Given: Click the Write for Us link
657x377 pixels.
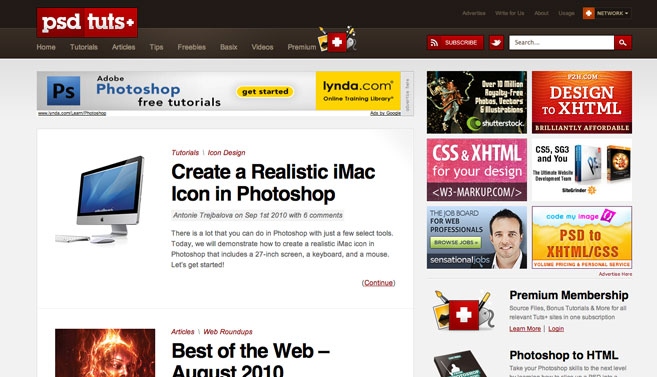Looking at the screenshot, I should pos(510,13).
